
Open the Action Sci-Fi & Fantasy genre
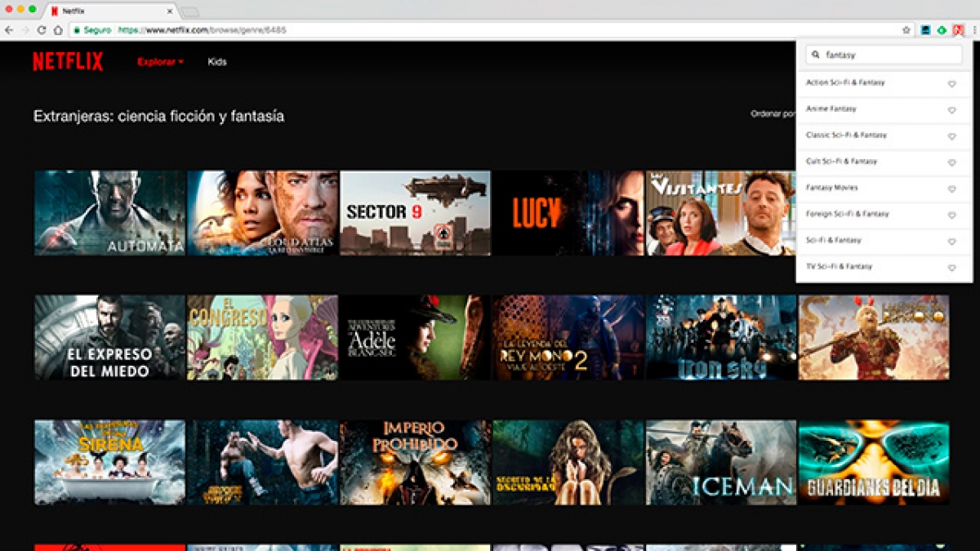coord(845,82)
